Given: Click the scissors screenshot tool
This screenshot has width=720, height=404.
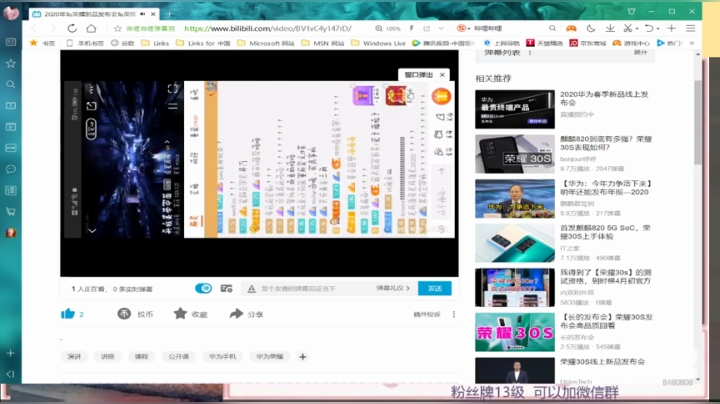Looking at the screenshot, I should [628, 28].
